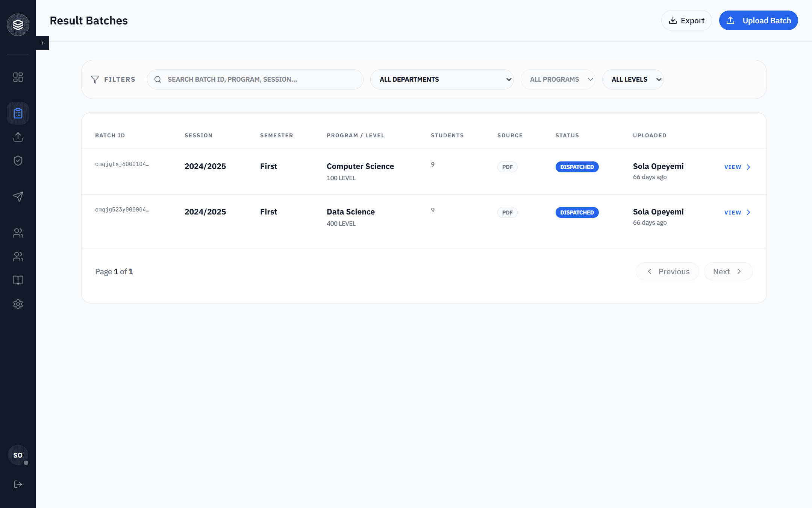Click the magnifier search icon

pyautogui.click(x=158, y=79)
